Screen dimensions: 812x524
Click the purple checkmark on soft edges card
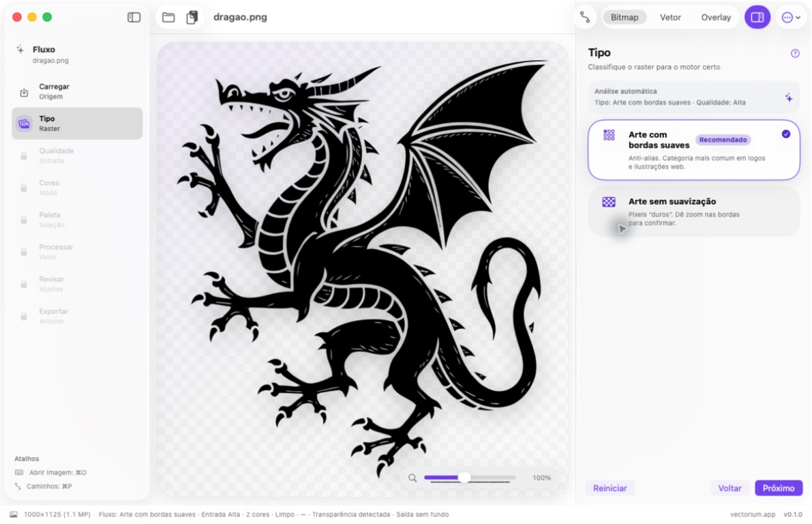point(785,134)
